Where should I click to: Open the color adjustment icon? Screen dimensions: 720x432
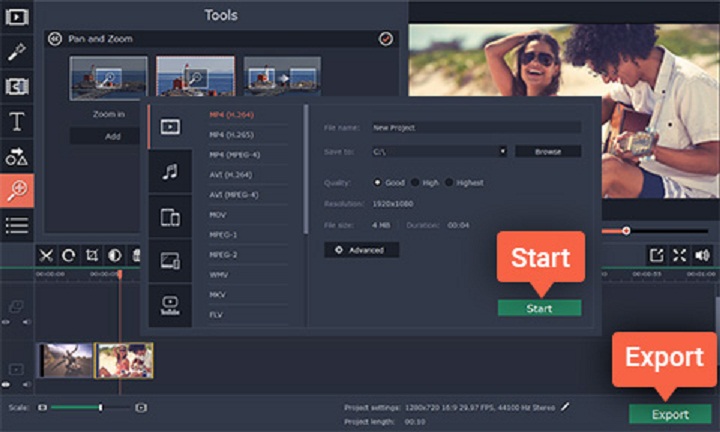click(x=114, y=255)
